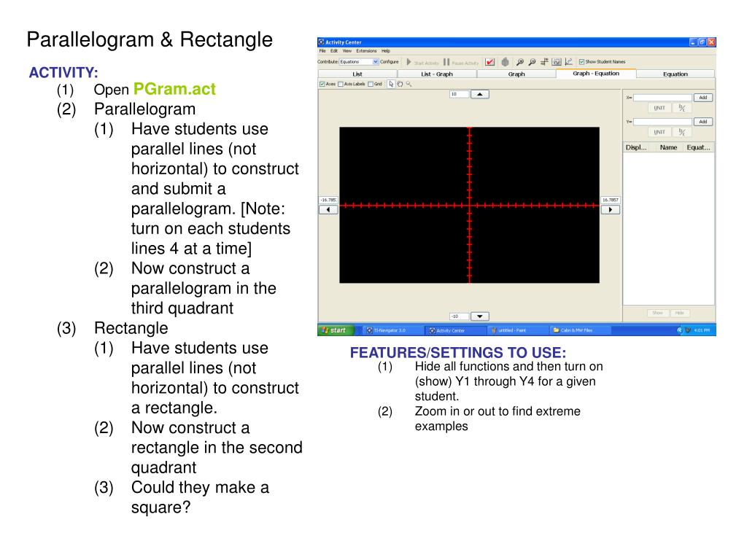
Task: Click the Equat... column header
Action: coord(698,147)
